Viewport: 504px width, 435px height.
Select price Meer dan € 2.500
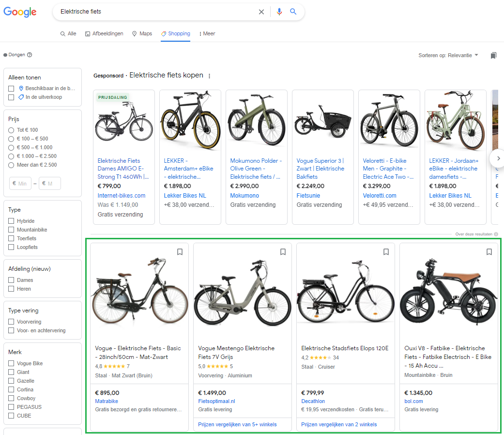11,165
